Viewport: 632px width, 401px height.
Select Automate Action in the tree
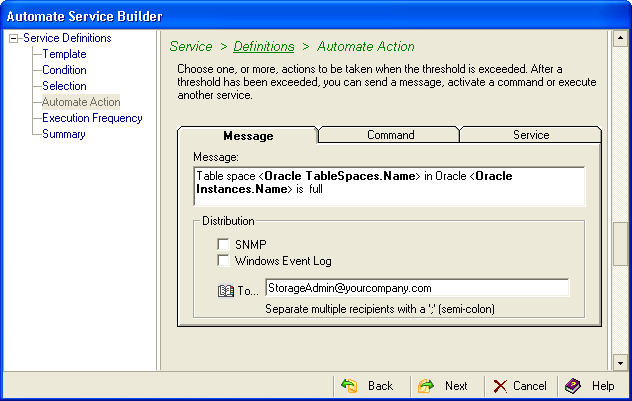point(81,102)
